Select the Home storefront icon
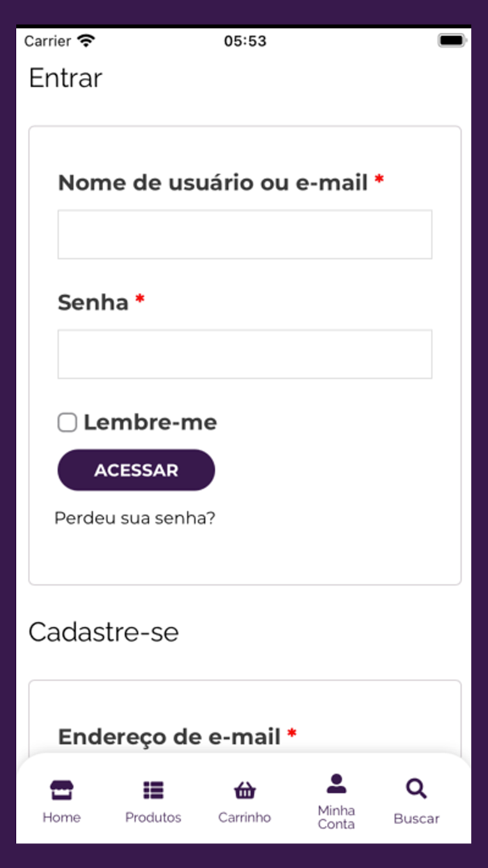The height and width of the screenshot is (868, 488). pyautogui.click(x=61, y=790)
